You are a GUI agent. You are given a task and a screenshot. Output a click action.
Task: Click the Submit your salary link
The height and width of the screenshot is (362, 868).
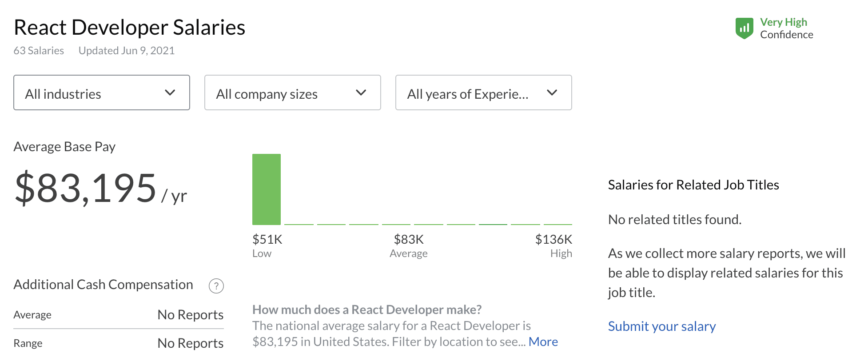coord(661,326)
